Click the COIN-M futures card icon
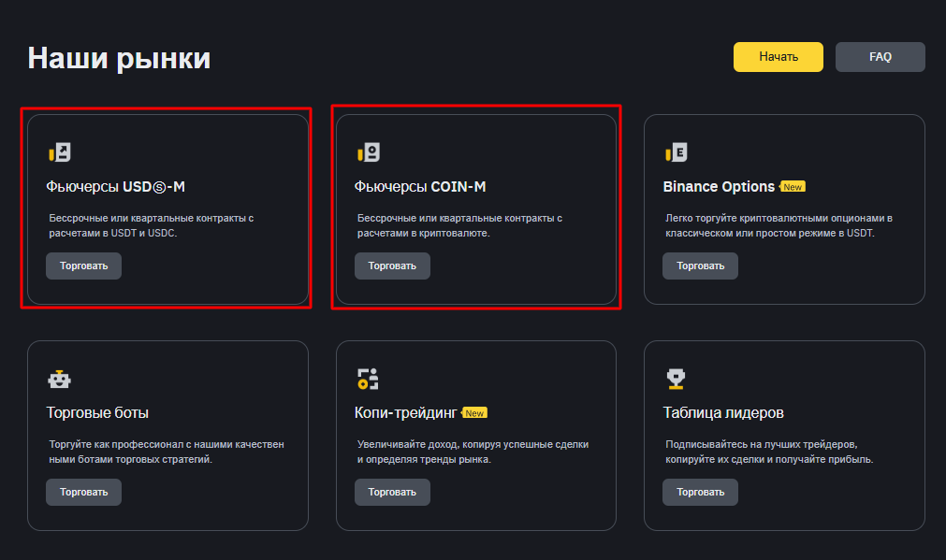Image resolution: width=946 pixels, height=560 pixels. (368, 152)
